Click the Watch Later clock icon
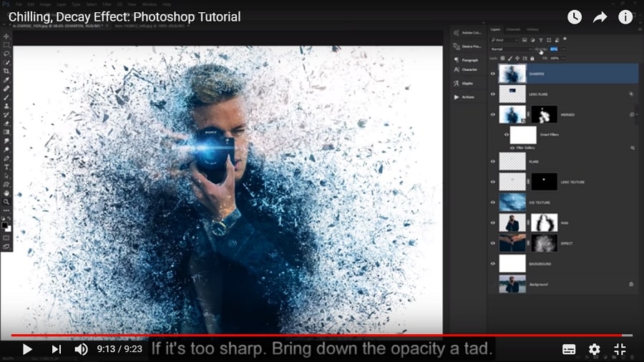Viewport: 644px width, 362px height. tap(575, 17)
